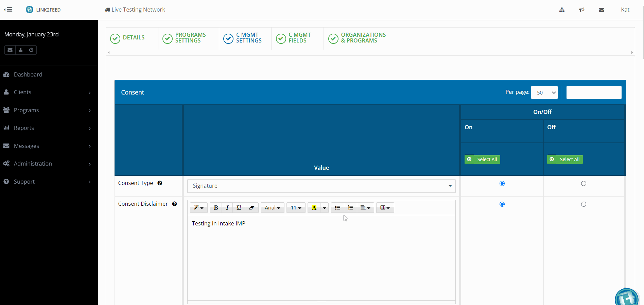Select the On radio for Consent Type
This screenshot has height=305, width=644.
click(x=502, y=184)
